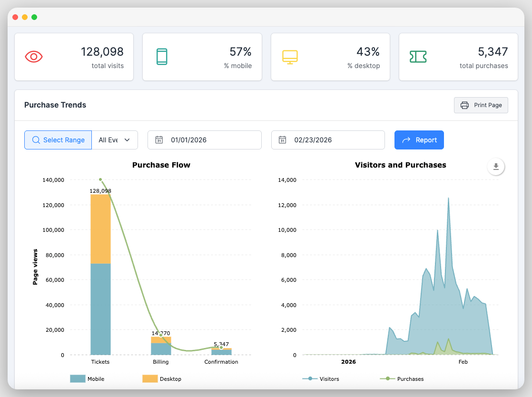Click the desktop monitor icon on % desktop card
Screen dimensions: 532x397
coord(290,56)
